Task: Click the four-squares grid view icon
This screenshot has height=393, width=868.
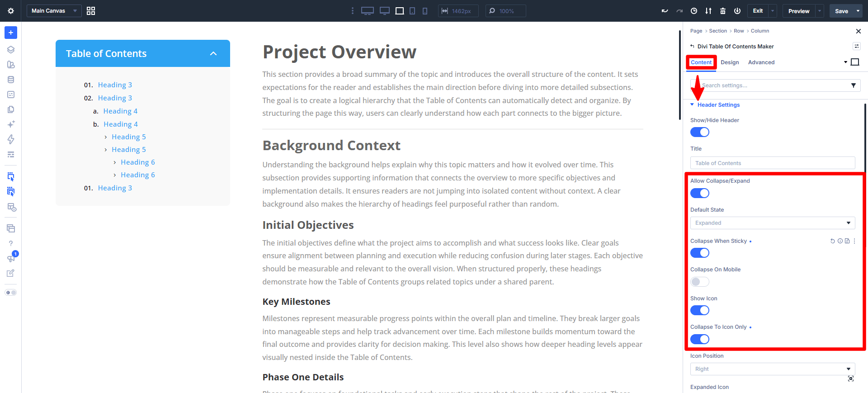Action: point(91,11)
